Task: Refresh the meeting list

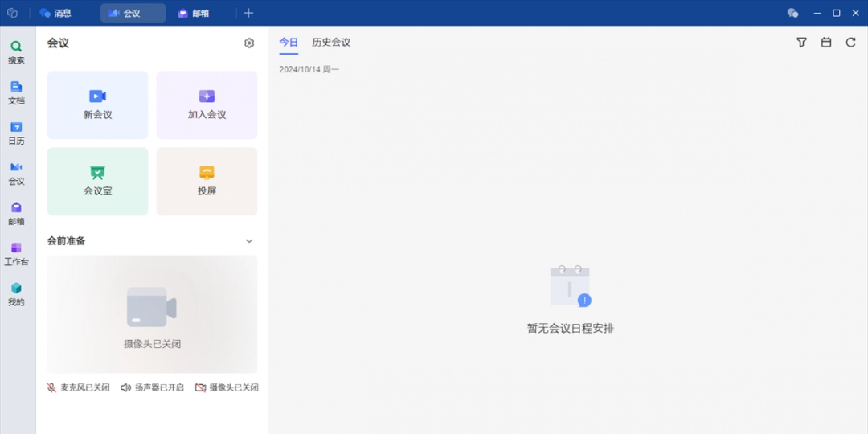Action: (x=850, y=43)
